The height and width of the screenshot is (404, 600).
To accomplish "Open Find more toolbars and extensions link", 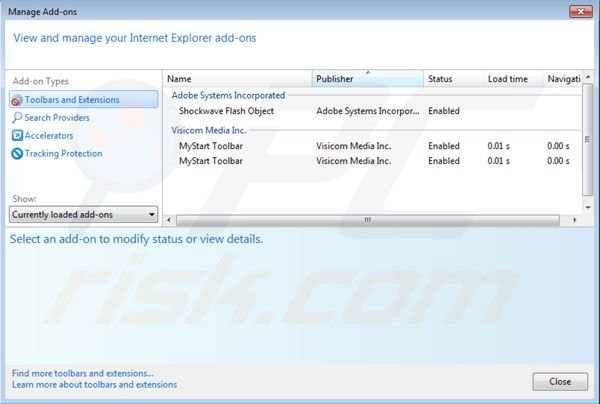I will point(83,373).
